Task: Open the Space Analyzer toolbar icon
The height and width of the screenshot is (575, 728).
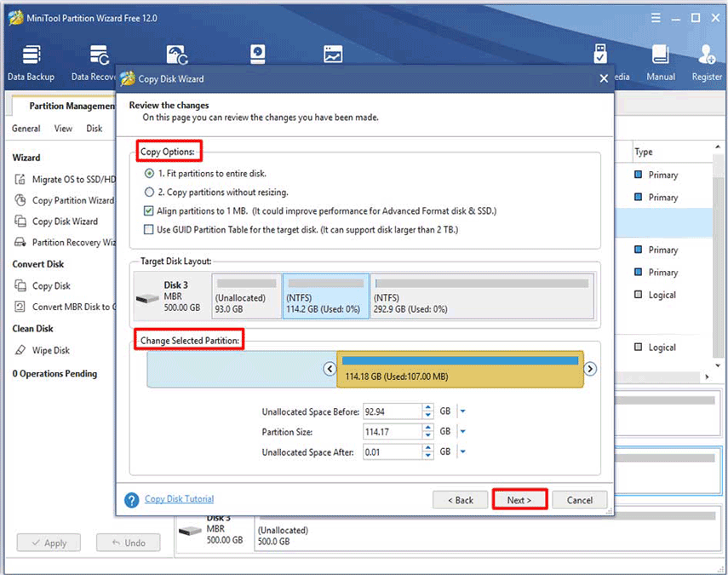Action: pos(333,55)
